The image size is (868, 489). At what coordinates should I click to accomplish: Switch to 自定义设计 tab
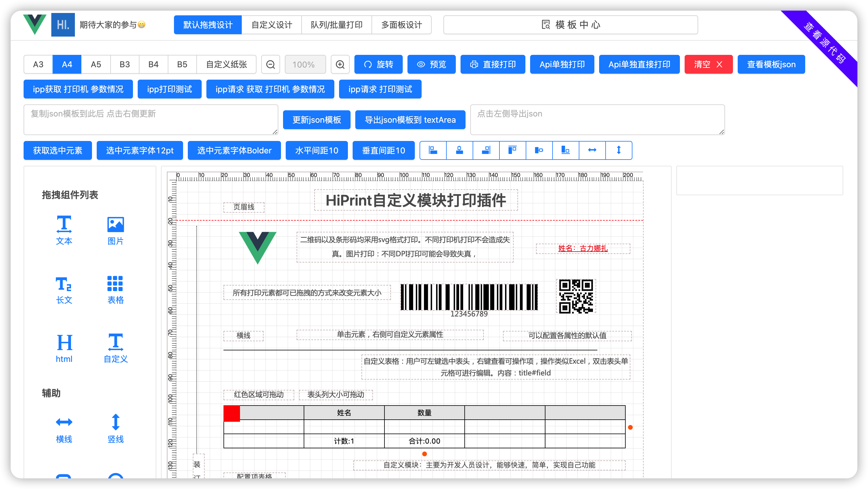pyautogui.click(x=272, y=24)
